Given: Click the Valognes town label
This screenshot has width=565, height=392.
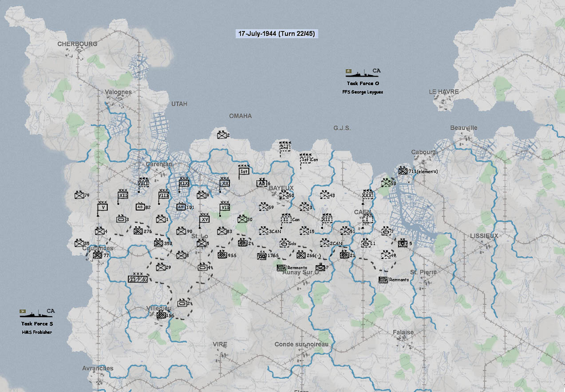Looking at the screenshot, I should pos(119,92).
